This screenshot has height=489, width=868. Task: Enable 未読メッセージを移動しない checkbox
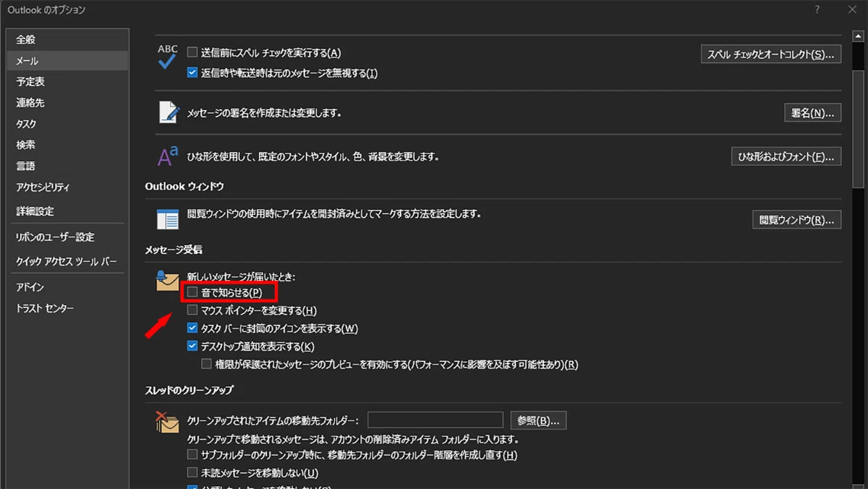click(x=192, y=473)
